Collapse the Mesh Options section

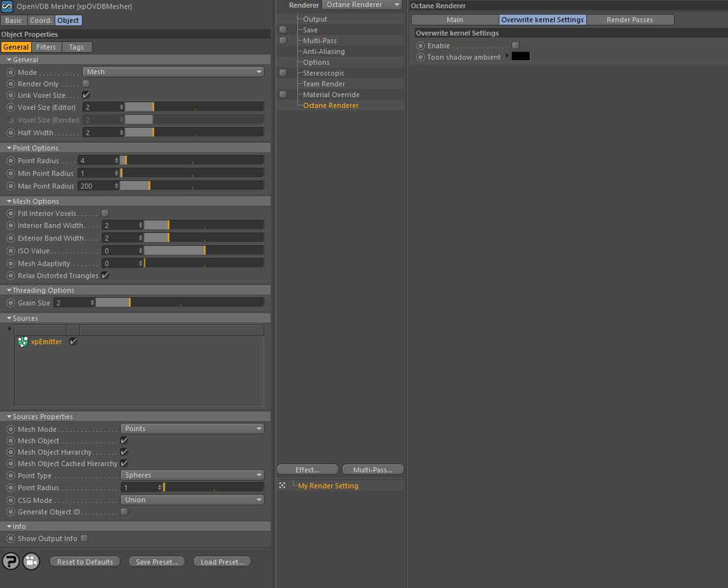(x=9, y=201)
